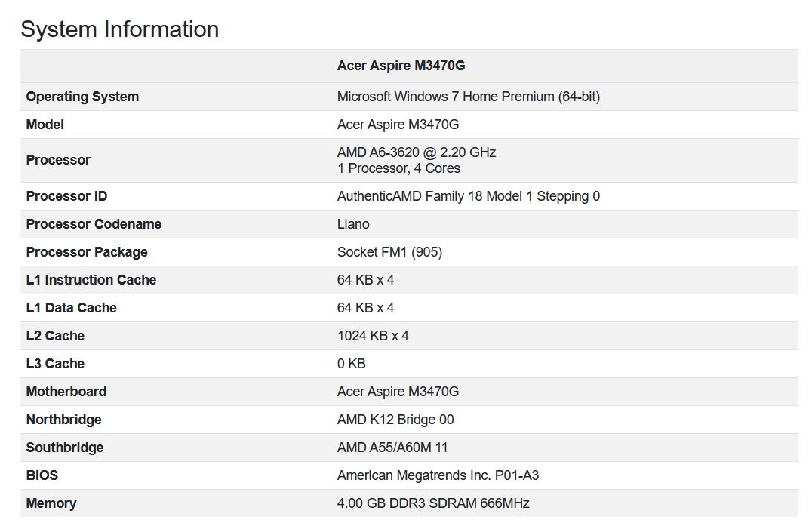Click the bold Acer Aspire M3470G column header
812x526 pixels.
click(x=401, y=66)
